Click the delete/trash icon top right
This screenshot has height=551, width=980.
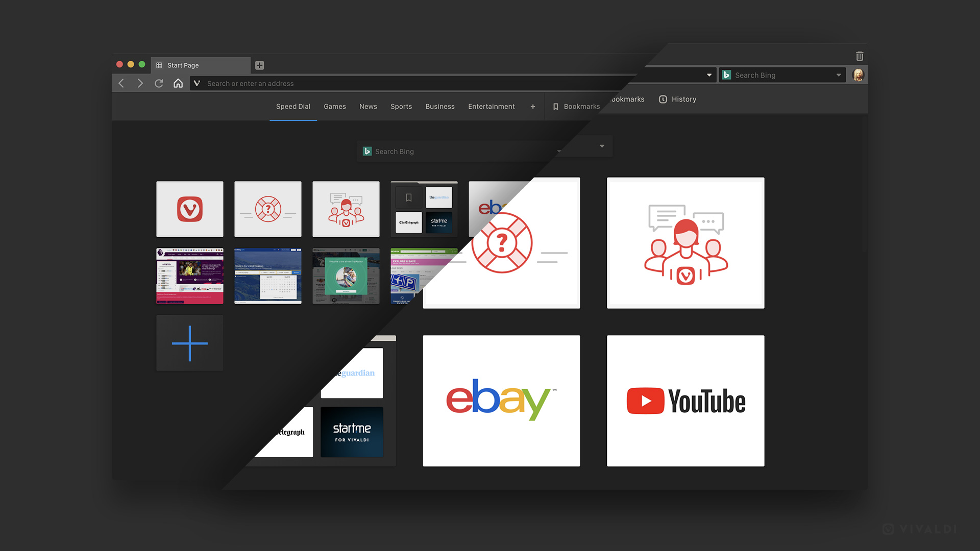pyautogui.click(x=860, y=57)
